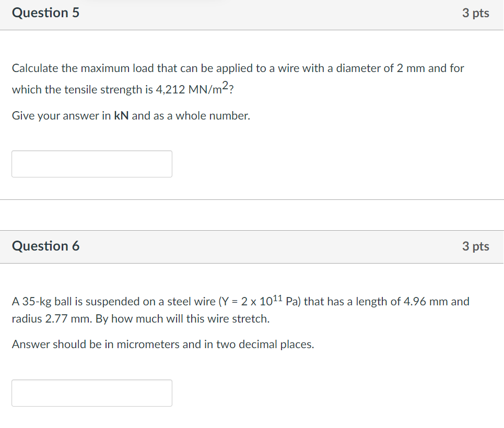504x428 pixels.
Task: Click the Question 6 header bar background
Action: 261,246
